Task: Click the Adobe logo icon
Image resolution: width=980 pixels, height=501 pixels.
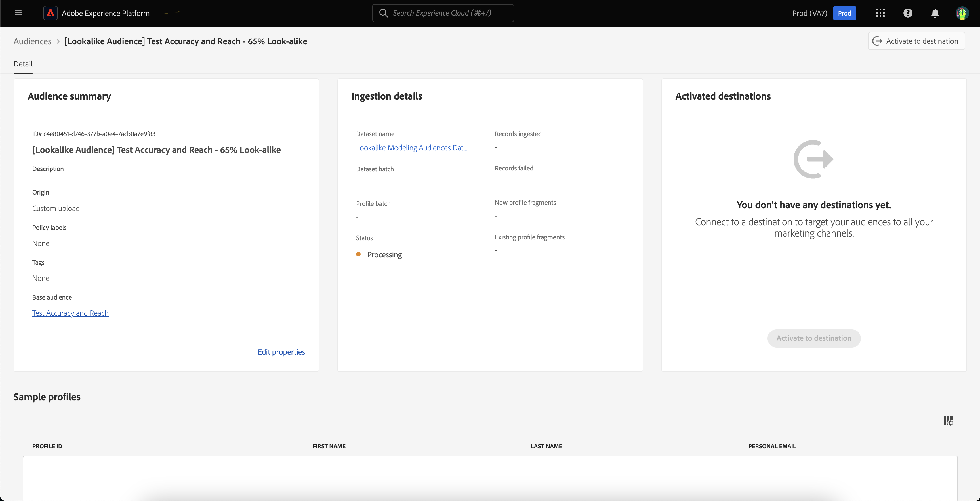Action: click(x=50, y=13)
